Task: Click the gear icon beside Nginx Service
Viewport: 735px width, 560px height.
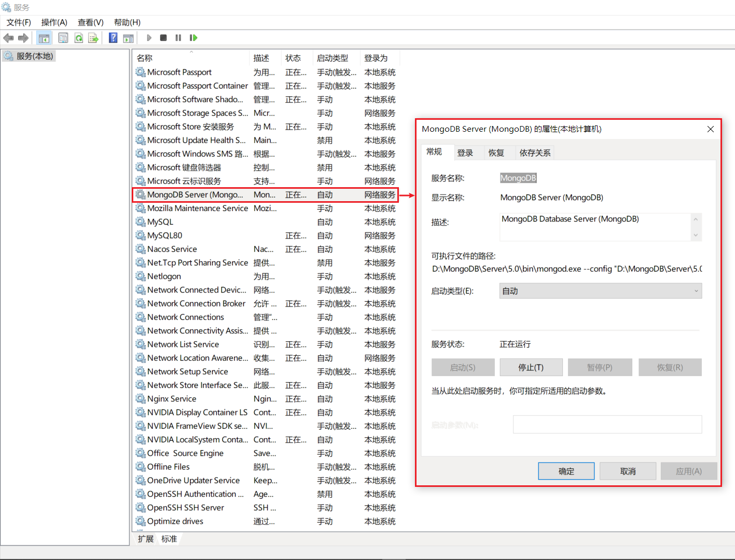Action: [141, 399]
